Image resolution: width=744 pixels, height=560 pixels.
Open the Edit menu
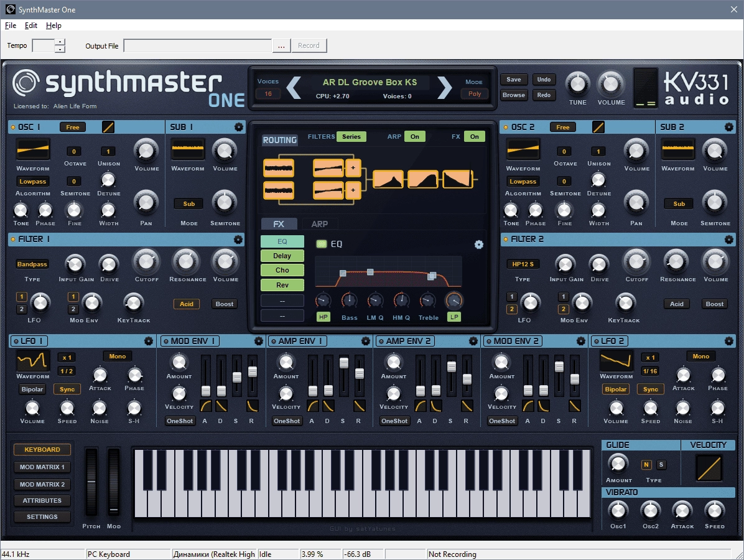(x=31, y=26)
